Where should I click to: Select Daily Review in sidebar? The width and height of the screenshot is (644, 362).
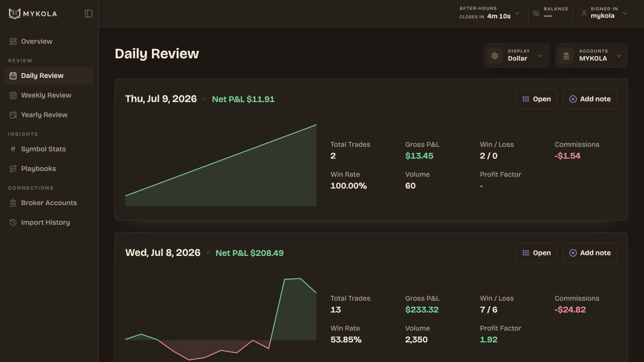pyautogui.click(x=49, y=75)
